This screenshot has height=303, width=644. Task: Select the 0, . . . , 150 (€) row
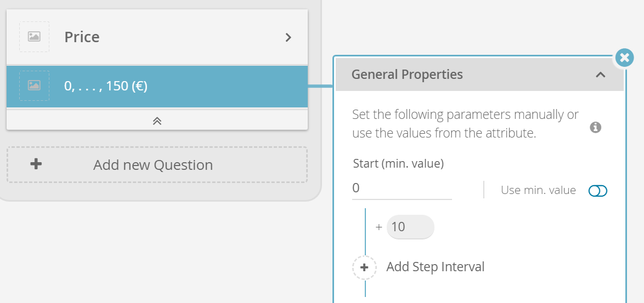point(157,87)
